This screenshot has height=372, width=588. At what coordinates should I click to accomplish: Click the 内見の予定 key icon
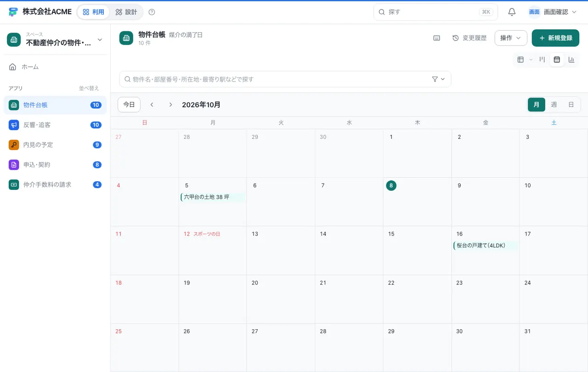coord(14,145)
